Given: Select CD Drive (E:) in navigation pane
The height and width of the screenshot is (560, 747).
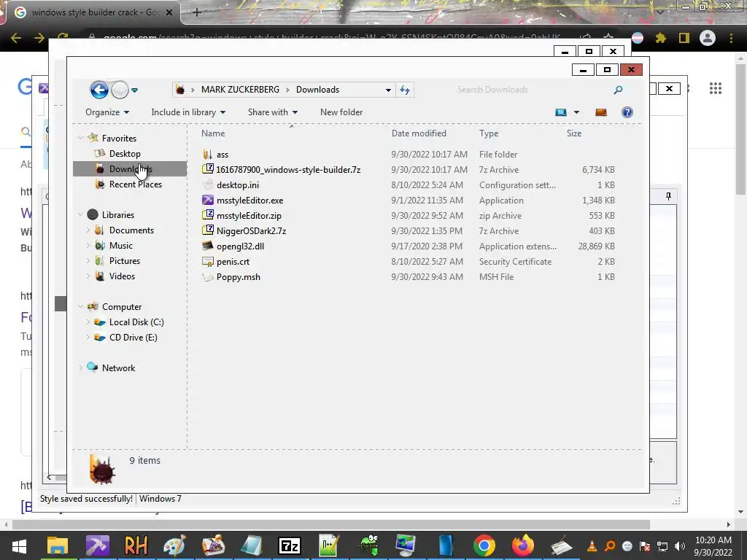Looking at the screenshot, I should 133,338.
